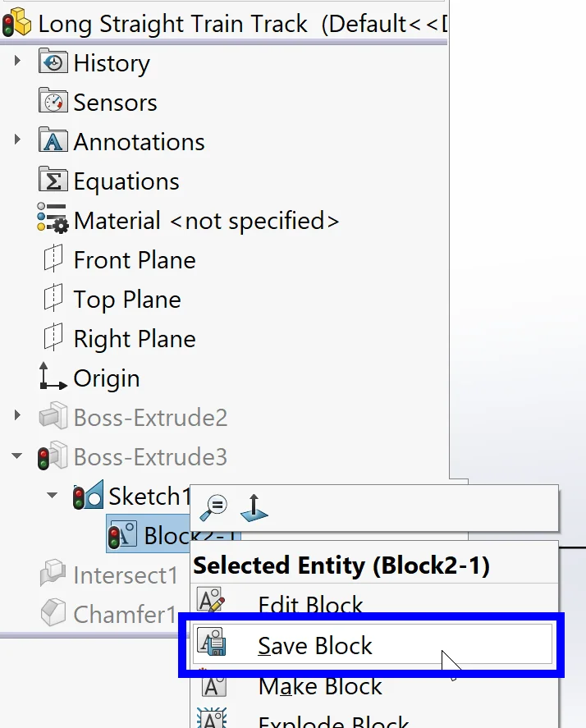This screenshot has width=586, height=728.
Task: Click the Save Block floppy disk icon
Action: [x=211, y=645]
